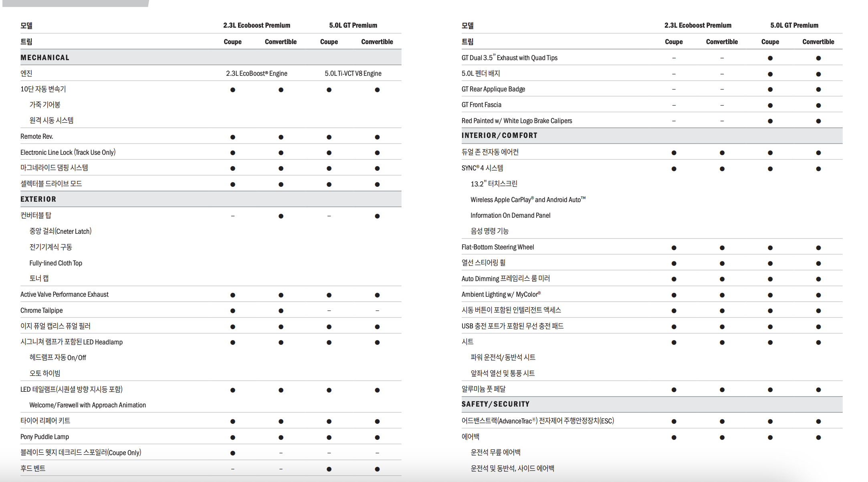This screenshot has height=482, width=868.
Task: Select the '오토 하이빔' sub-item
Action: [45, 373]
